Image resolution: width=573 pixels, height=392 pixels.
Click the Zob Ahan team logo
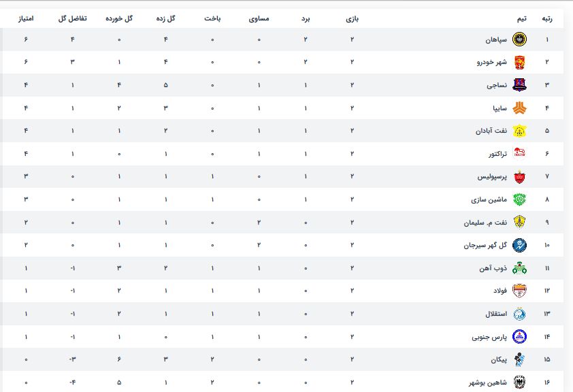(519, 268)
